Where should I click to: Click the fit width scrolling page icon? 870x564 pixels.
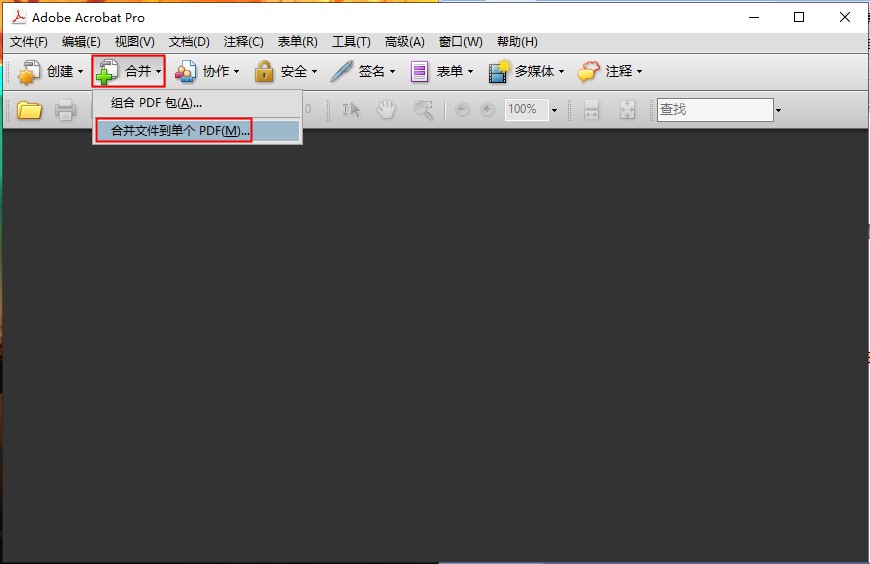click(x=591, y=110)
